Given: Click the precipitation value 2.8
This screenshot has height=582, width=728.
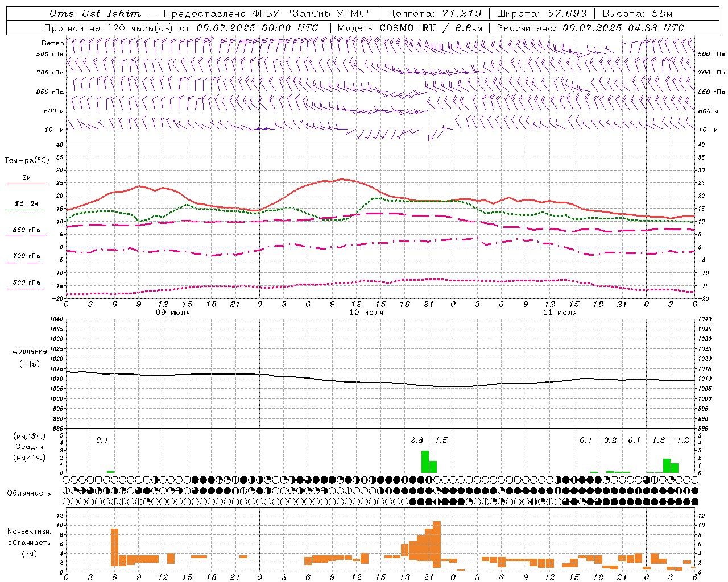Looking at the screenshot, I should 417,440.
